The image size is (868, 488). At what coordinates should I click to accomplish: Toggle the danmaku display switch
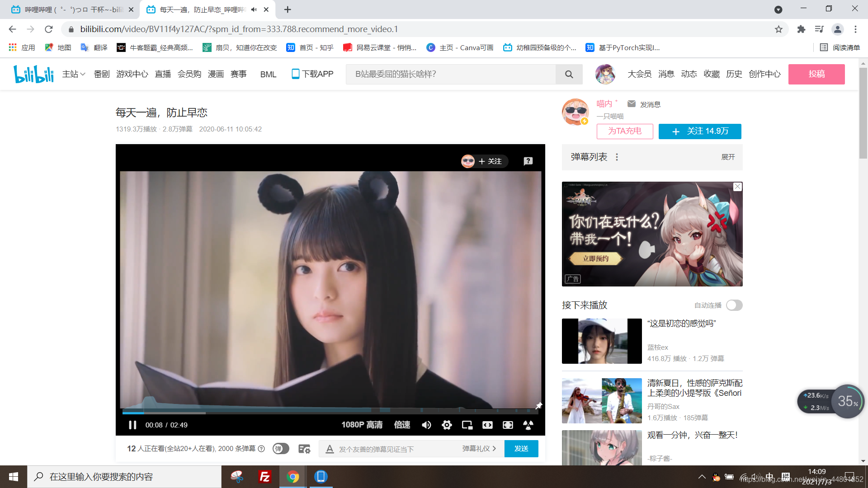click(281, 449)
